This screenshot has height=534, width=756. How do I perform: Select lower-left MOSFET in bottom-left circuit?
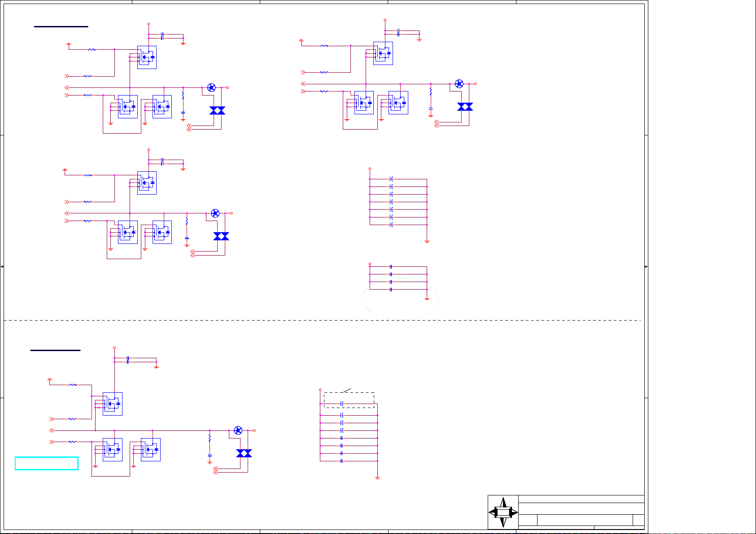pos(113,450)
